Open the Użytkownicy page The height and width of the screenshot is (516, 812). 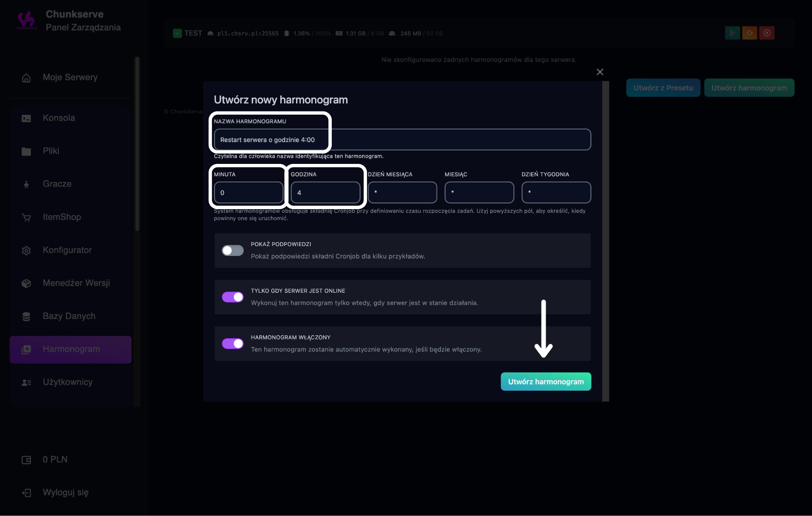[68, 382]
